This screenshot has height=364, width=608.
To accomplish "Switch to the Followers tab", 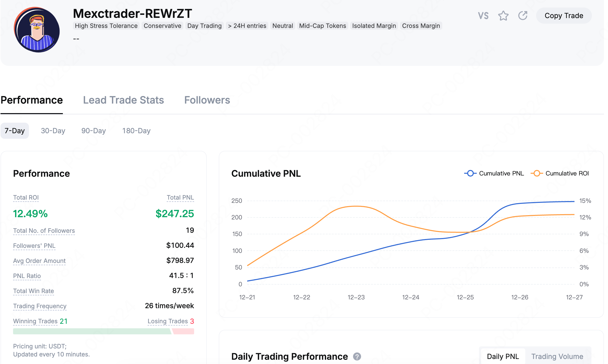I will pyautogui.click(x=207, y=100).
